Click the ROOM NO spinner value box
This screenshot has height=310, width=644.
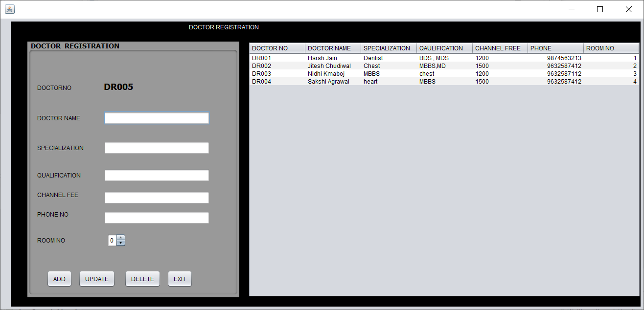click(113, 241)
